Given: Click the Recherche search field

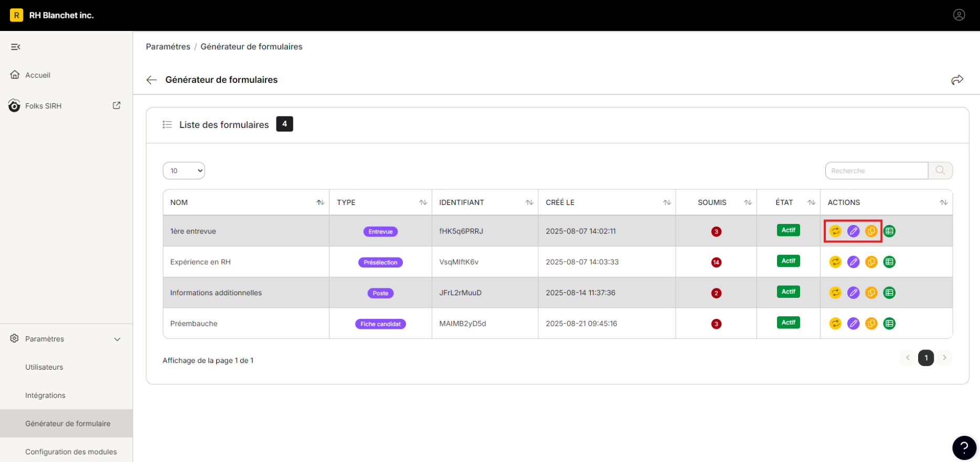Looking at the screenshot, I should coord(877,170).
